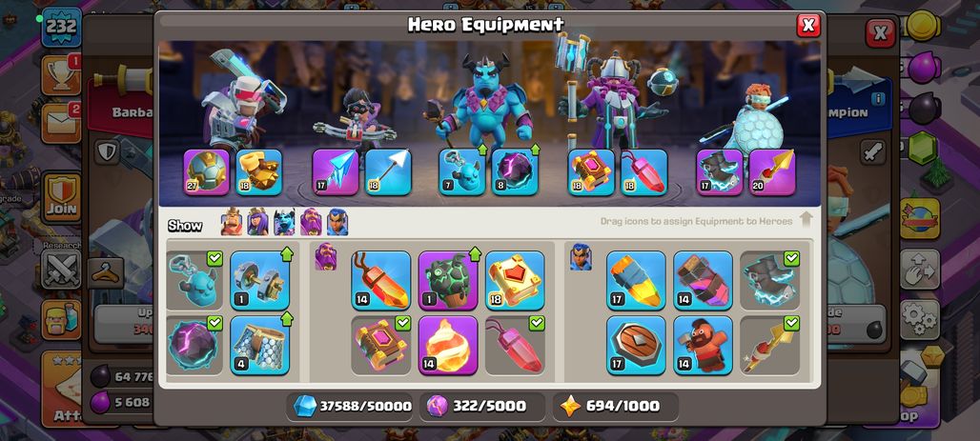Open the level 14 Fireball equipment
Image resolution: width=980 pixels, height=441 pixels.
447,346
